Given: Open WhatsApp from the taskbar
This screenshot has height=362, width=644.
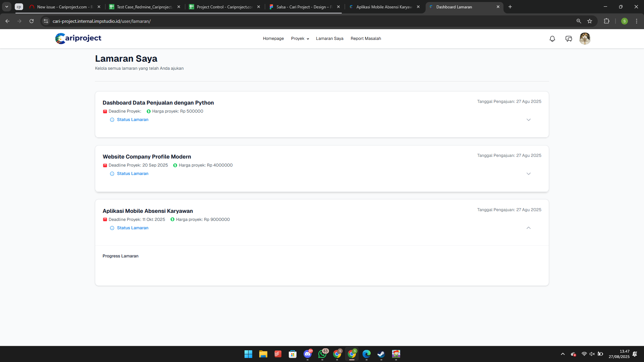Looking at the screenshot, I should [322, 354].
